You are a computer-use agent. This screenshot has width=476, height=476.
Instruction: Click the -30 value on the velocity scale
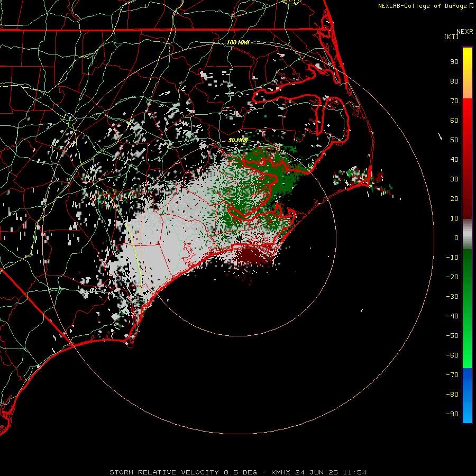[x=452, y=297]
